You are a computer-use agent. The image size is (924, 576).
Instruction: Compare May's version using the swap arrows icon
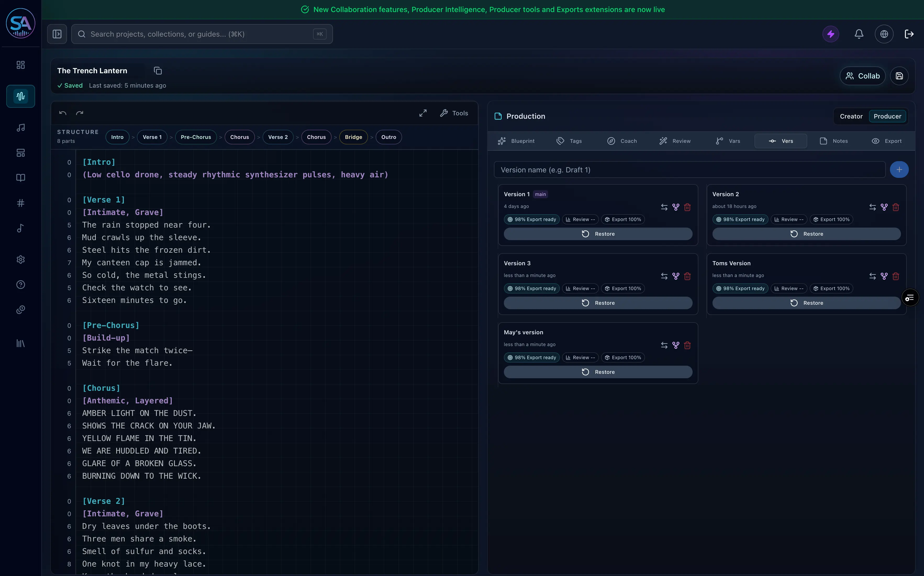click(664, 345)
